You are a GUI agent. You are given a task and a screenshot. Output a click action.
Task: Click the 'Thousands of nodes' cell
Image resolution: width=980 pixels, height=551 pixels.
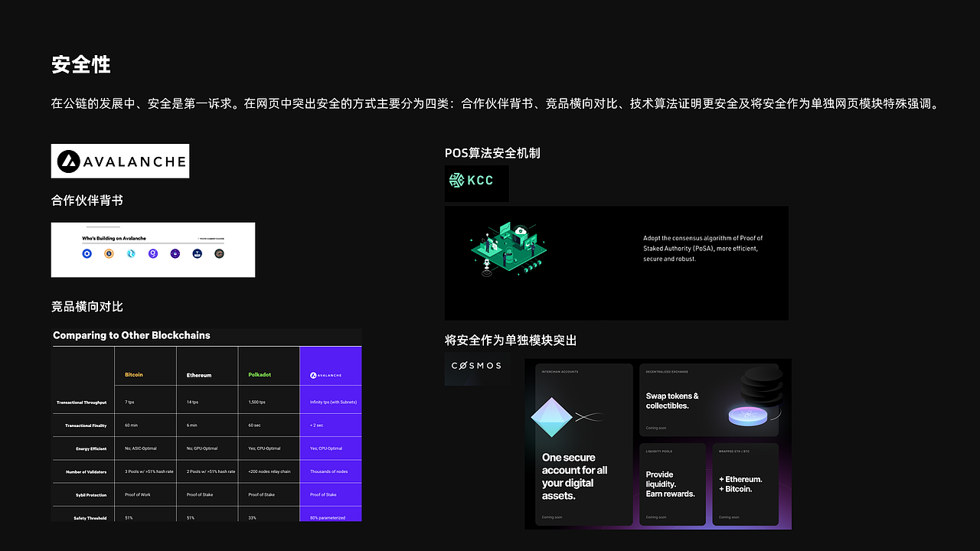coord(329,471)
